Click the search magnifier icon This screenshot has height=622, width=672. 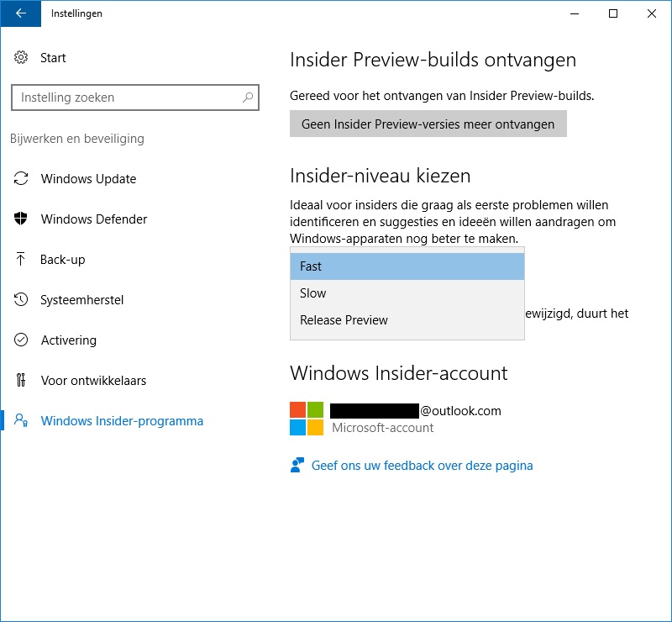click(x=248, y=98)
